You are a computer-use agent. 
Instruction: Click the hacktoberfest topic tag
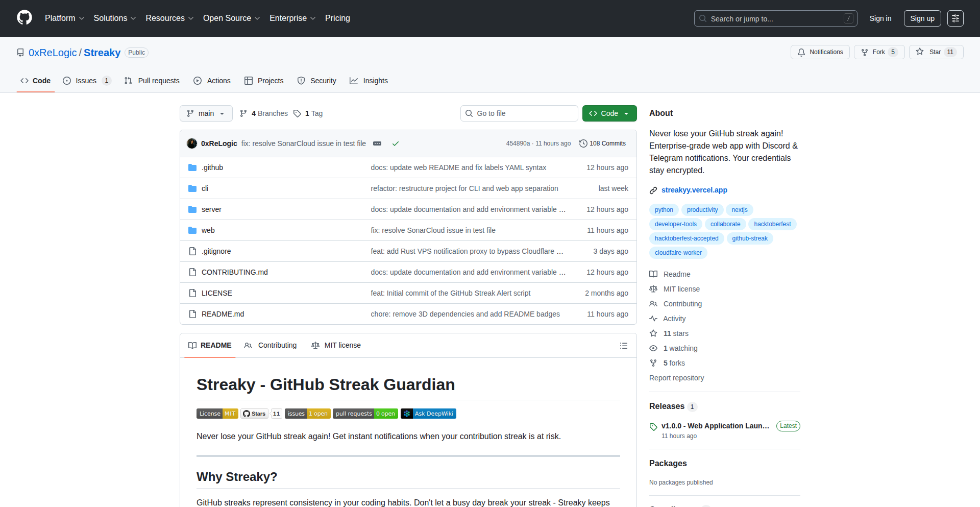coord(772,224)
